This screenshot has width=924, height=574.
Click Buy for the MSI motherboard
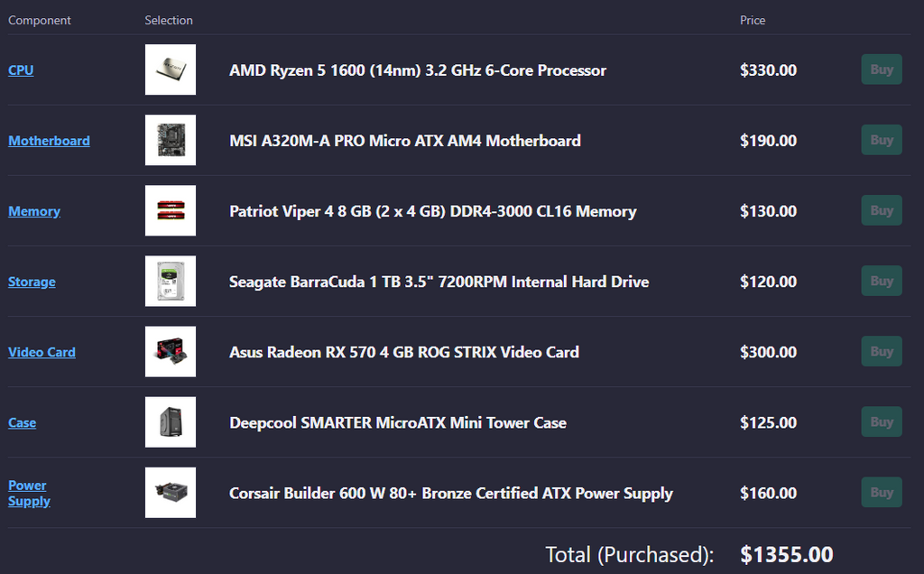coord(881,140)
